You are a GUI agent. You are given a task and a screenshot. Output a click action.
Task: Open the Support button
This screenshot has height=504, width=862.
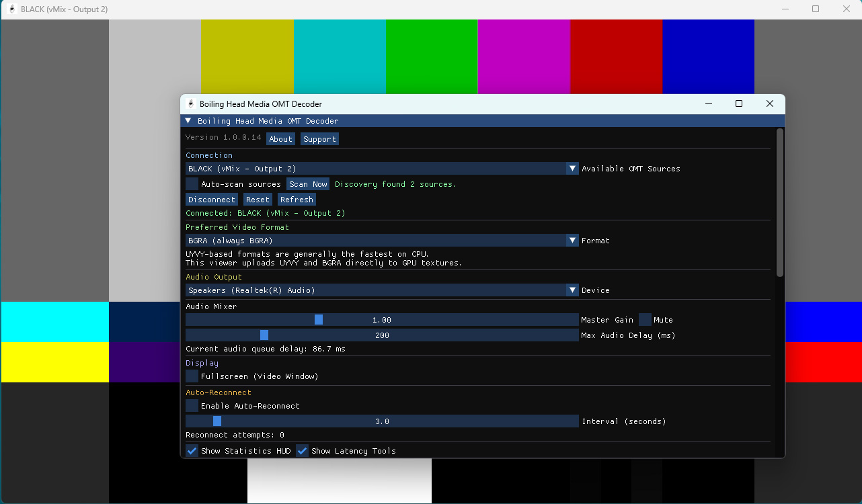(319, 139)
